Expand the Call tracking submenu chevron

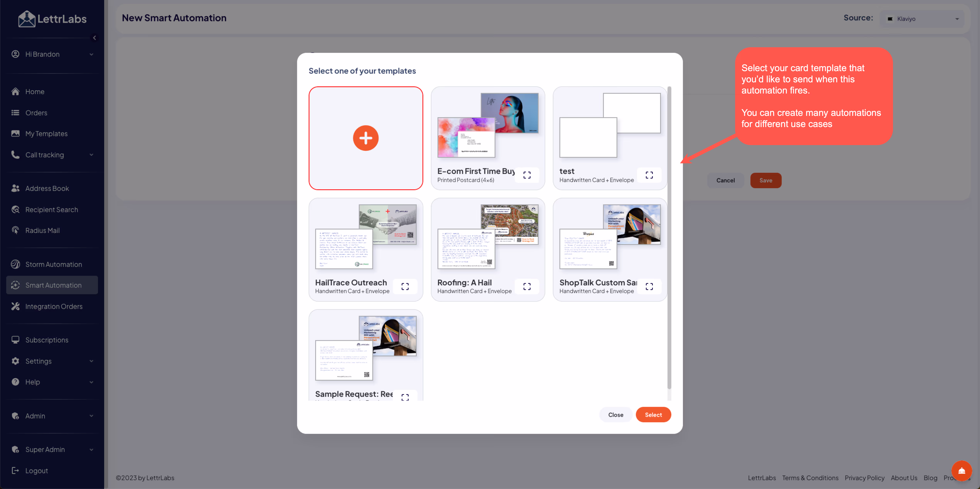(91, 155)
